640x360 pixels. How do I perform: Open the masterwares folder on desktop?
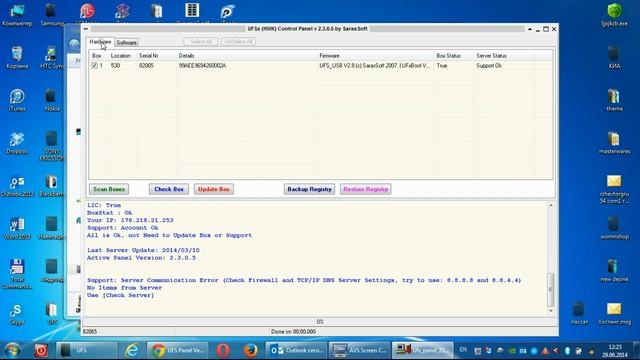coord(614,143)
